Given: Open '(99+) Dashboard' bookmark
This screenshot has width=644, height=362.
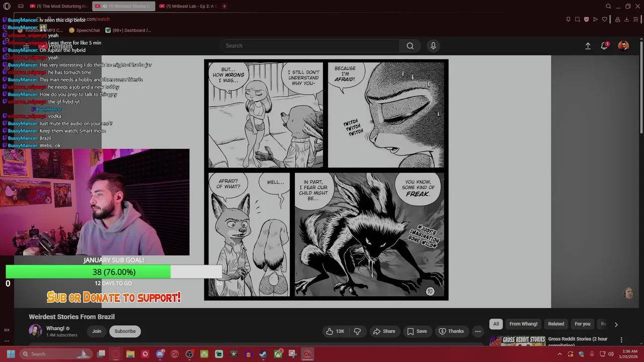Looking at the screenshot, I should (x=128, y=30).
